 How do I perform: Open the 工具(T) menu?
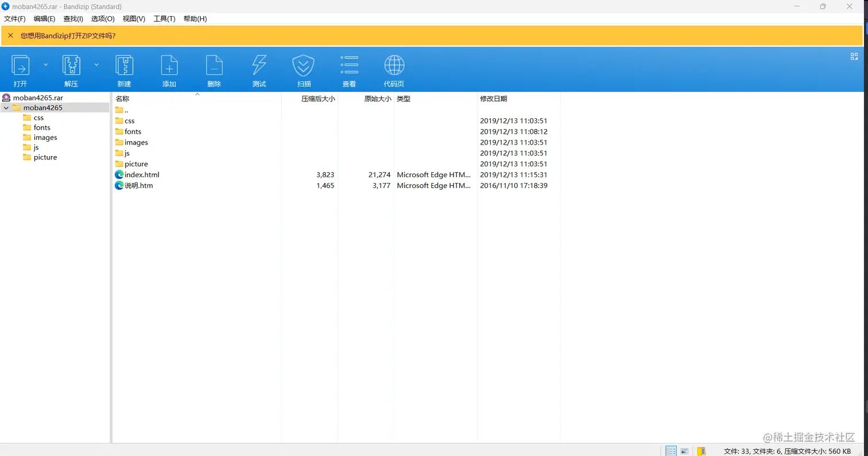point(164,19)
